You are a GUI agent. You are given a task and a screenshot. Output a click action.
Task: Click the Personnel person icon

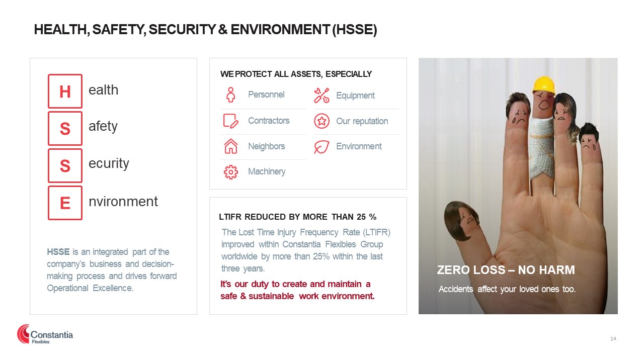point(230,95)
